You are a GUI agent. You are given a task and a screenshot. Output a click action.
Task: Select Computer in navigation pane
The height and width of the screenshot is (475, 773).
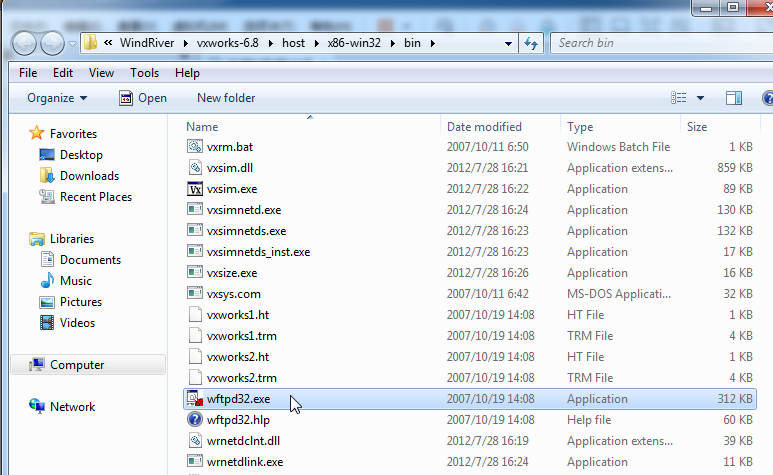88,365
